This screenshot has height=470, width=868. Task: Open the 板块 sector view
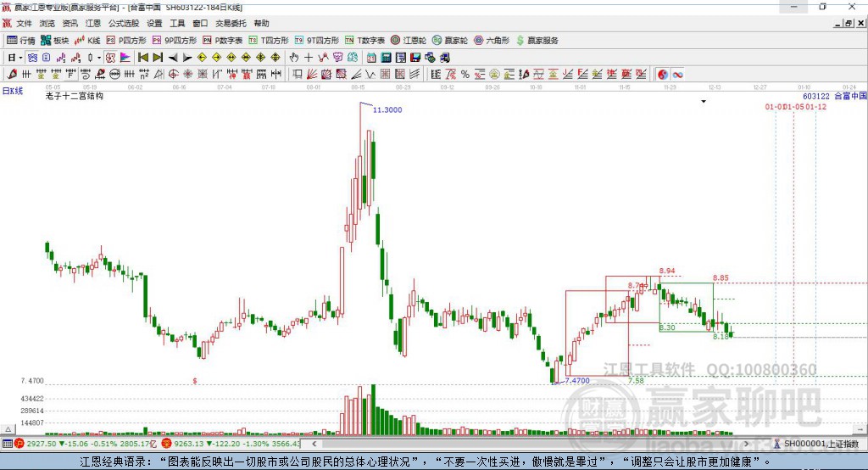tap(54, 41)
